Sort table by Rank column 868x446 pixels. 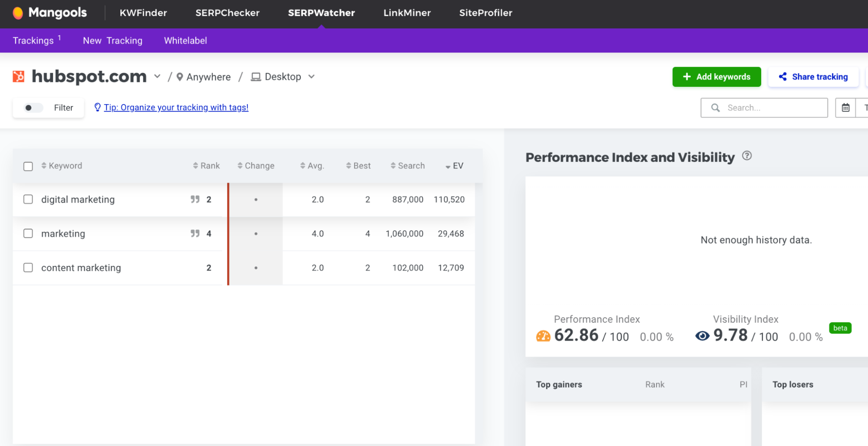[207, 166]
